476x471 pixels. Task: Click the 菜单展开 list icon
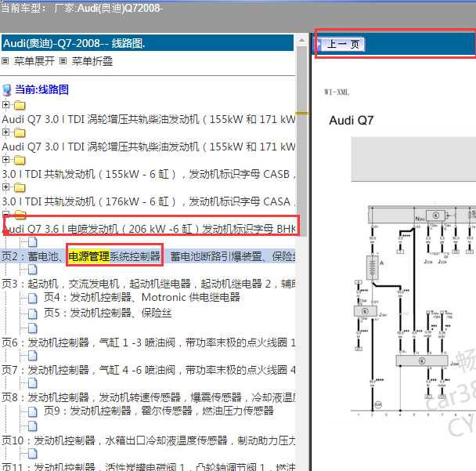pyautogui.click(x=5, y=61)
